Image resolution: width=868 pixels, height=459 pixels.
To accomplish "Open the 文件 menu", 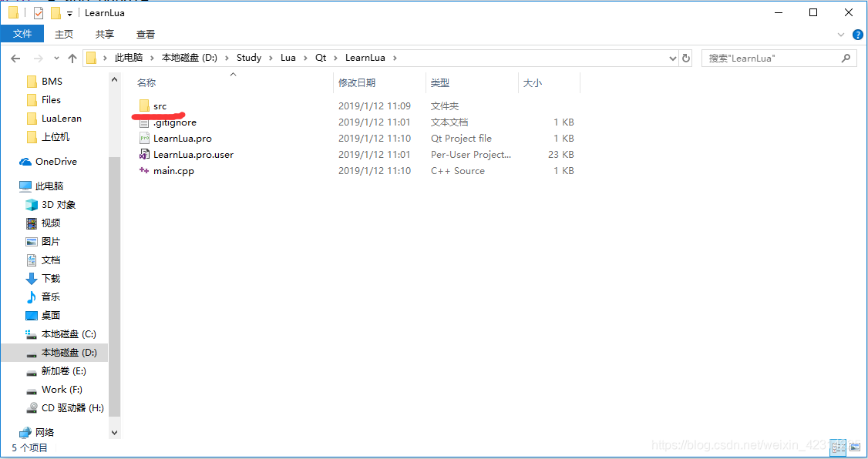I will (x=22, y=34).
